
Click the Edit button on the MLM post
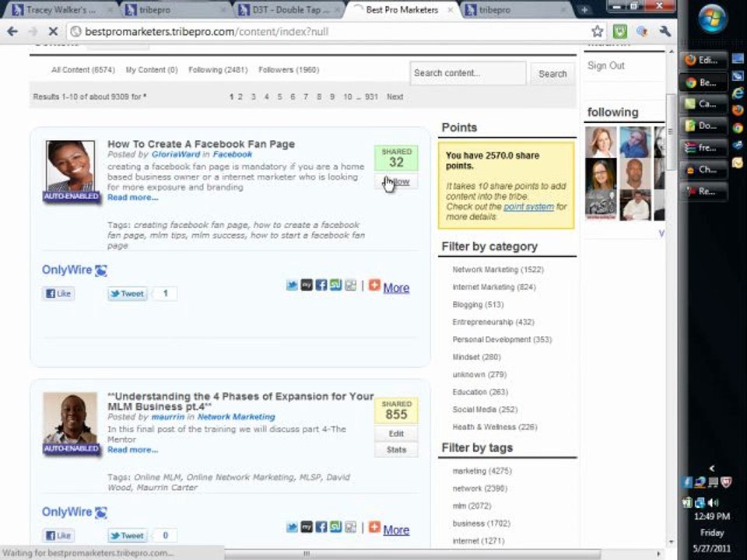[396, 434]
